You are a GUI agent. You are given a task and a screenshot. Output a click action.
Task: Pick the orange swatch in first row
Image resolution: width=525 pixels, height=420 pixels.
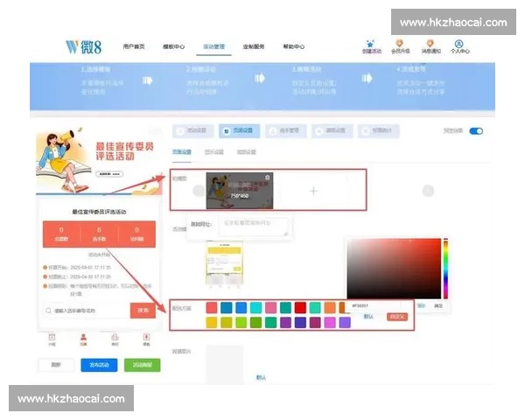tap(330, 307)
